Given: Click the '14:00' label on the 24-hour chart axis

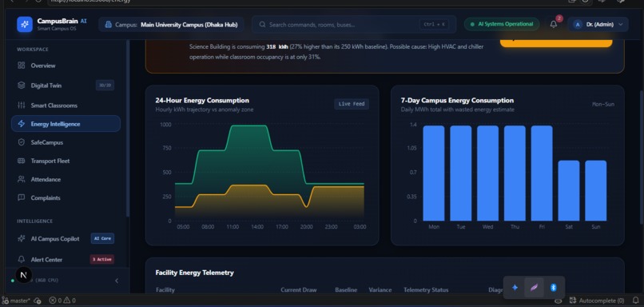Looking at the screenshot, I should tap(257, 227).
